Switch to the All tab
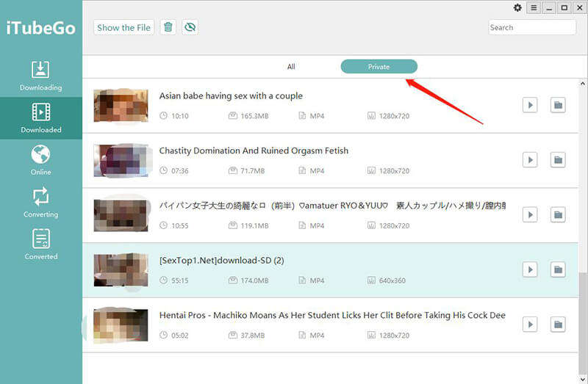The image size is (588, 384). coord(291,67)
